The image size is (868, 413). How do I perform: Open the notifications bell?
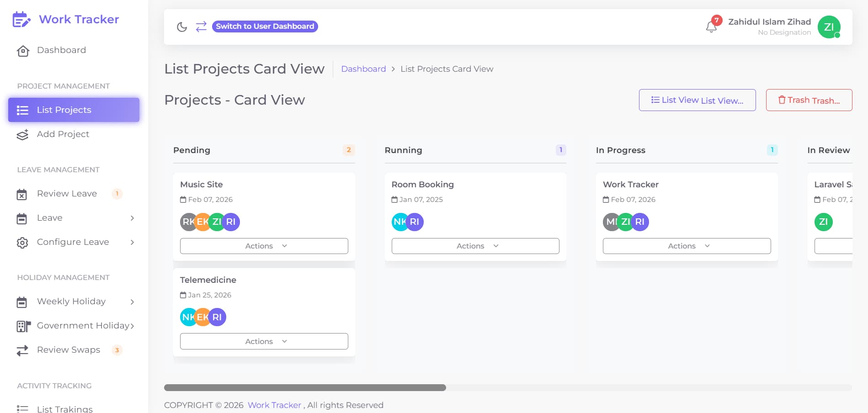click(711, 27)
